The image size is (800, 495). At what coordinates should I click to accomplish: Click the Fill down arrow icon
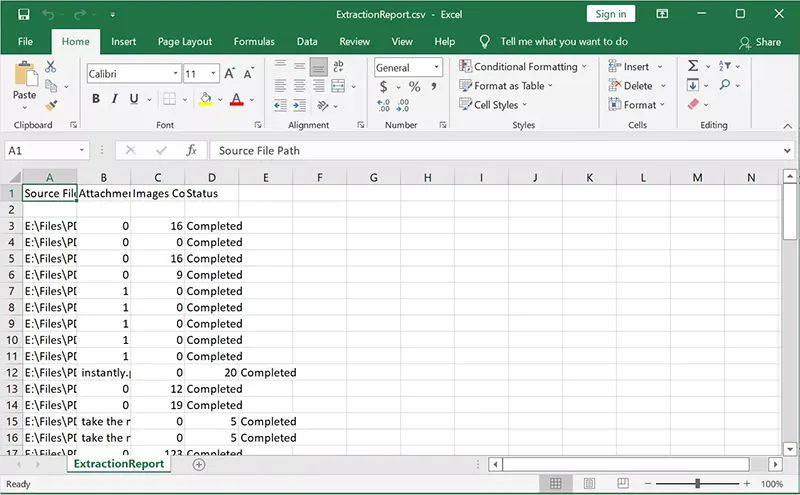pos(693,85)
